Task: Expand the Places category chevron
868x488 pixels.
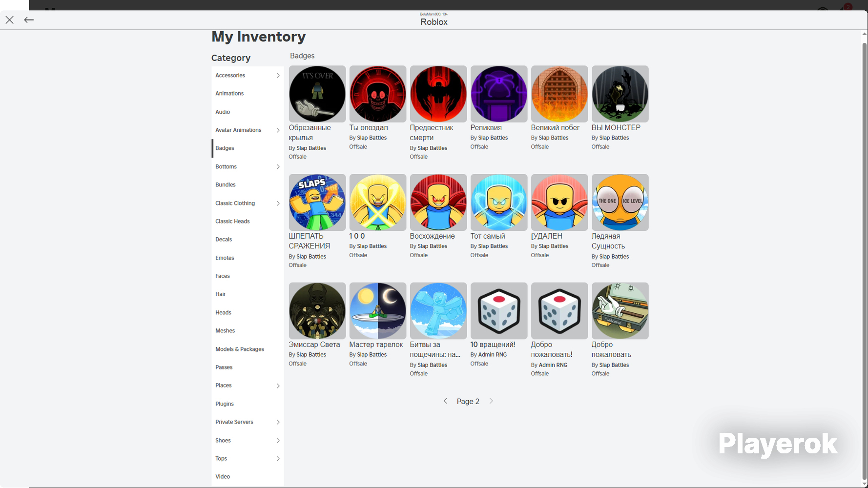Action: coord(278,386)
